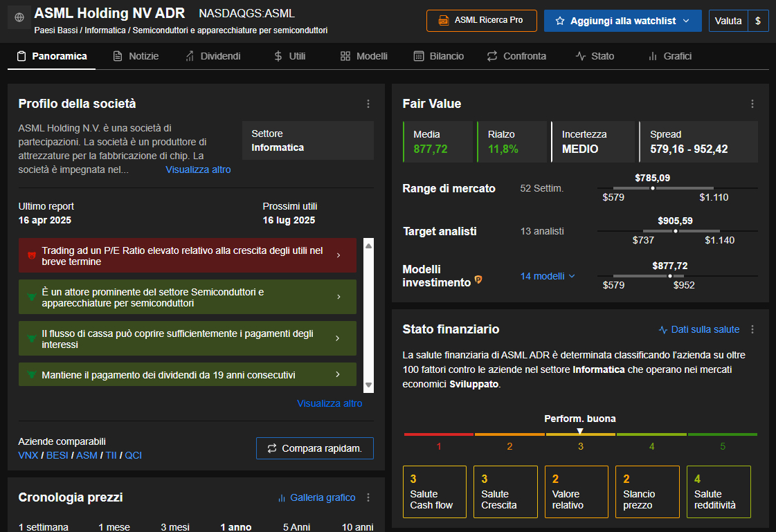Click the insights list scroll up arrow
This screenshot has height=532, width=776.
coord(369,246)
